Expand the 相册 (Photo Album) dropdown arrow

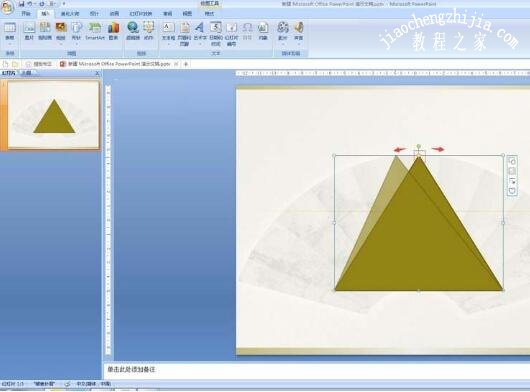[61, 43]
